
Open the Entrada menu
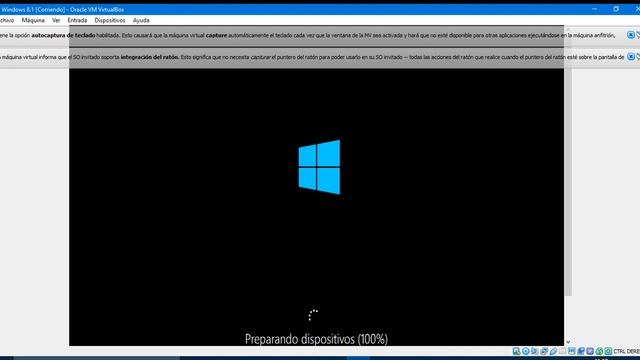[x=77, y=20]
